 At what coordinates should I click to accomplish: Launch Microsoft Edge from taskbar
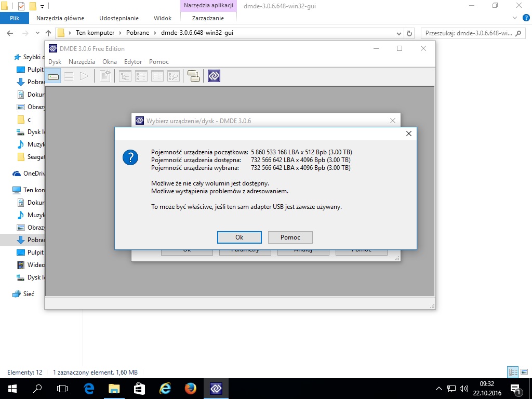tap(88, 389)
